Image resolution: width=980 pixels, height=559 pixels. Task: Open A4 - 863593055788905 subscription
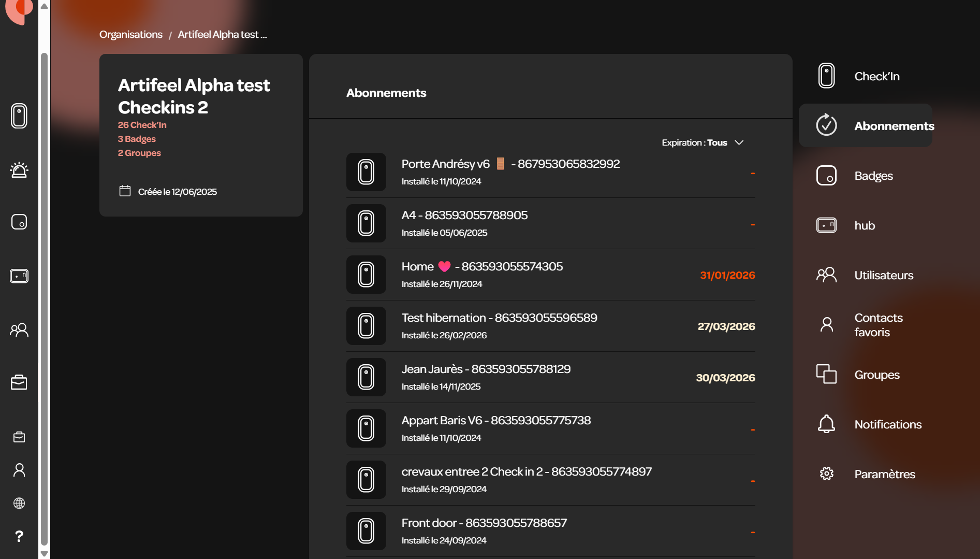click(551, 223)
